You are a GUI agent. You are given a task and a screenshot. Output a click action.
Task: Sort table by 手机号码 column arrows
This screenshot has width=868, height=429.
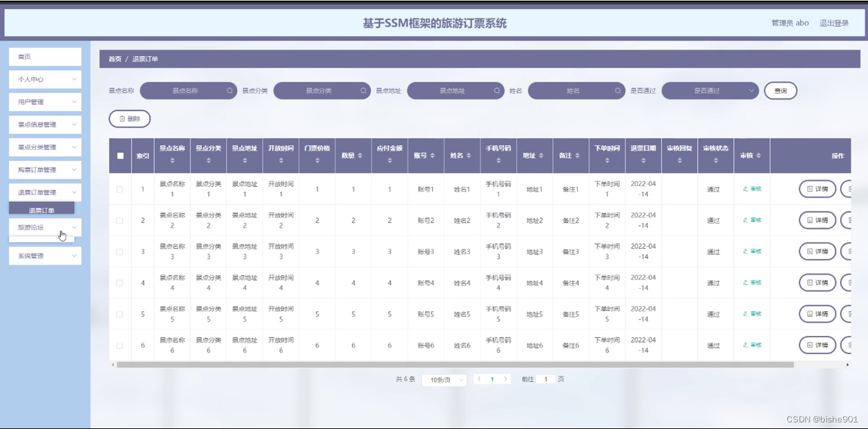point(499,160)
